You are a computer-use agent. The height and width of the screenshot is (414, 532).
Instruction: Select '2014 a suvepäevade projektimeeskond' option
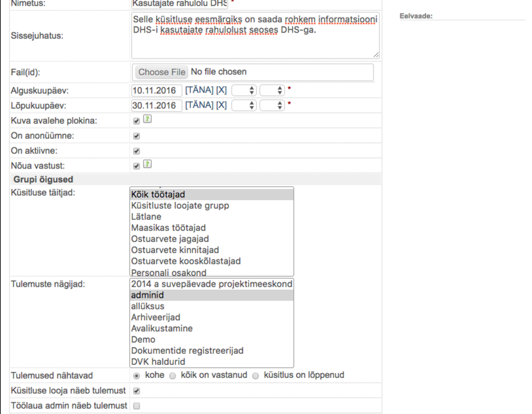[212, 284]
